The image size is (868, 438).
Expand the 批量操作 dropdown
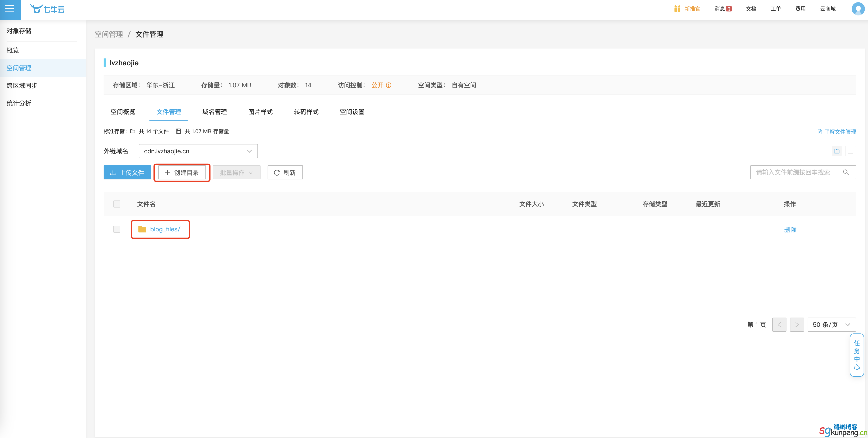[237, 173]
